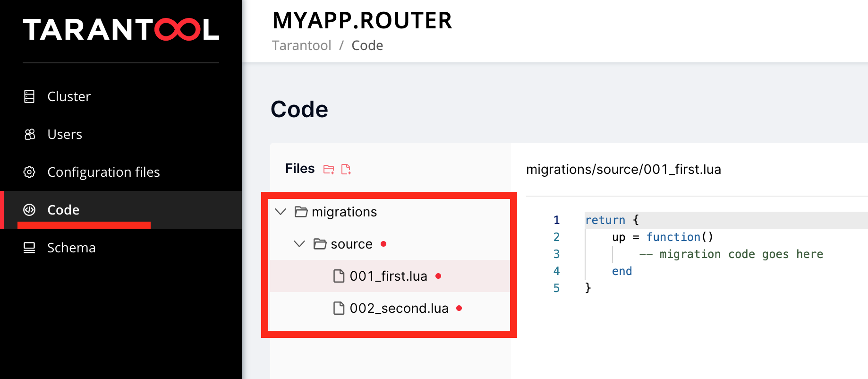Open file 001_first.lua
This screenshot has width=868, height=379.
point(389,276)
